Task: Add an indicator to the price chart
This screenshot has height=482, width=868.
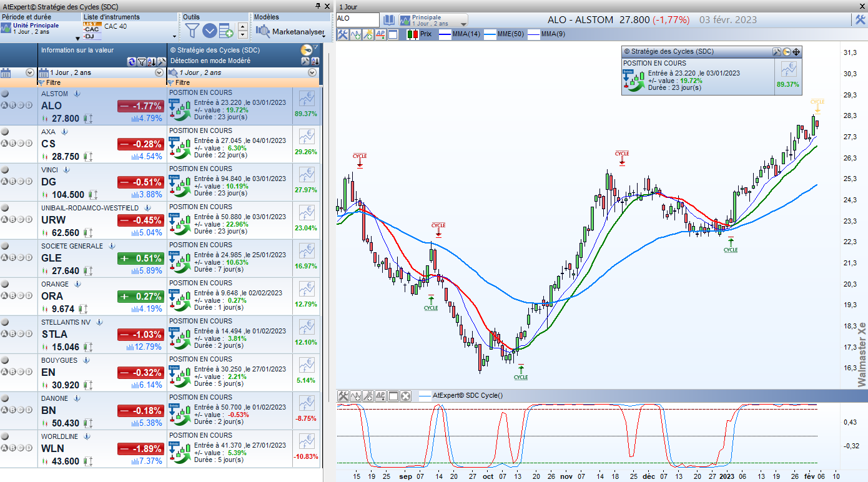Action: point(355,34)
